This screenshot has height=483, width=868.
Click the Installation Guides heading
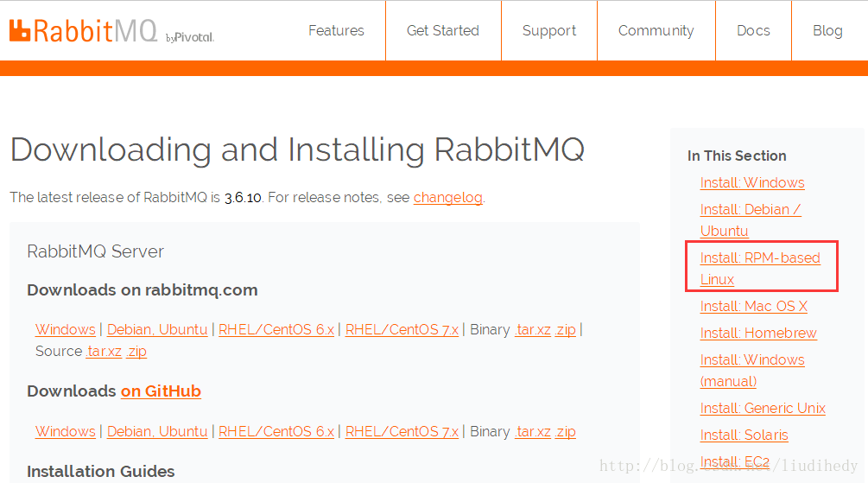[x=101, y=472]
